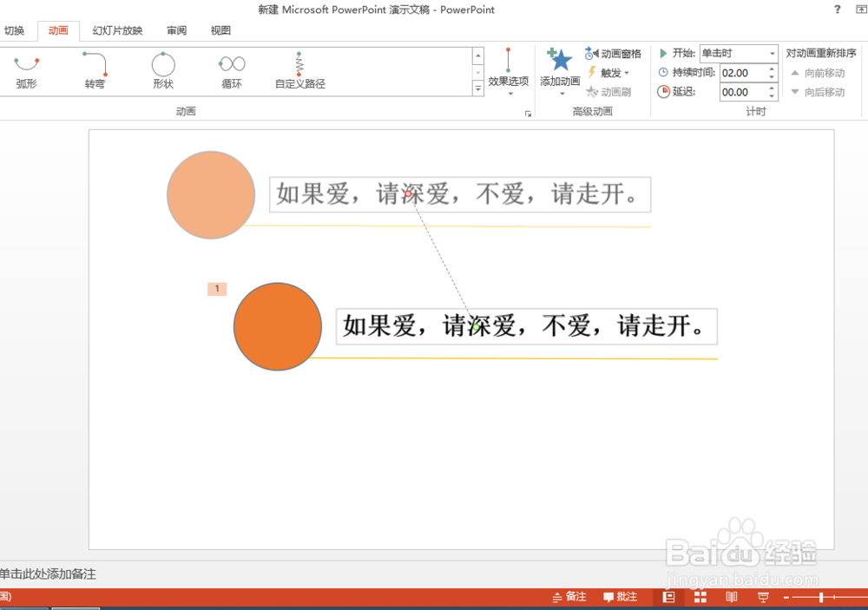Select the lower bold text box

pyautogui.click(x=527, y=326)
